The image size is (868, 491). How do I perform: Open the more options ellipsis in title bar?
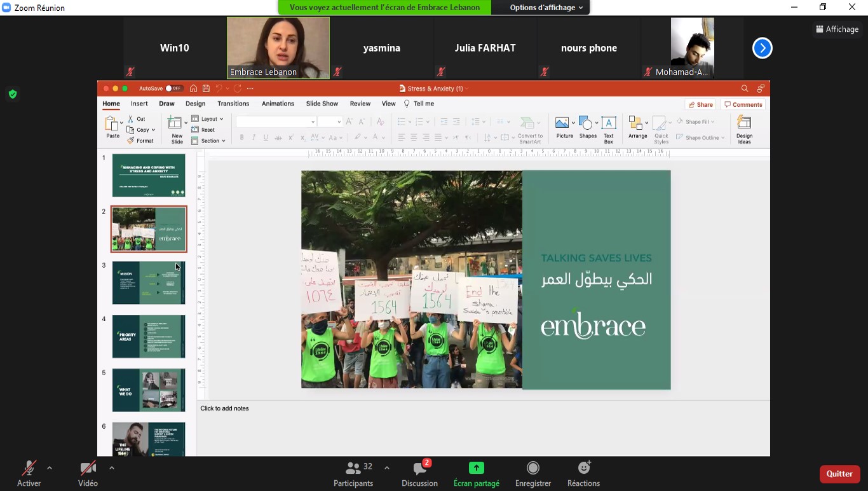click(250, 88)
